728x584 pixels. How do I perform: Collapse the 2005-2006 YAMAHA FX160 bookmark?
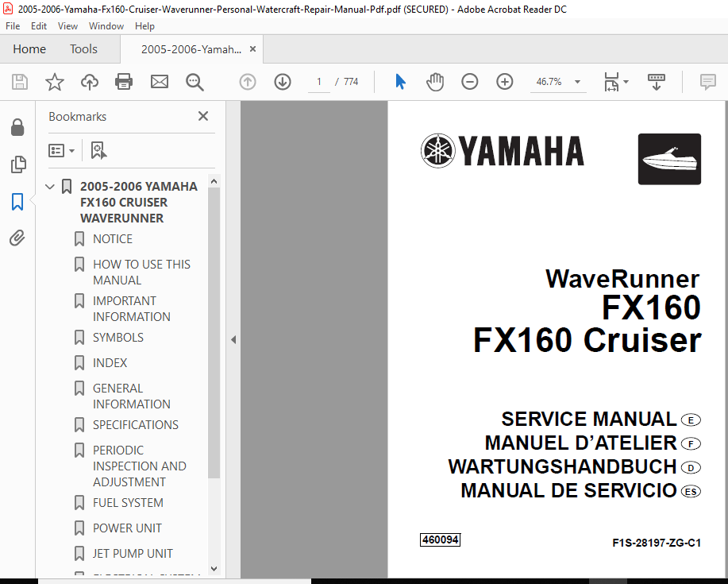[x=50, y=187]
